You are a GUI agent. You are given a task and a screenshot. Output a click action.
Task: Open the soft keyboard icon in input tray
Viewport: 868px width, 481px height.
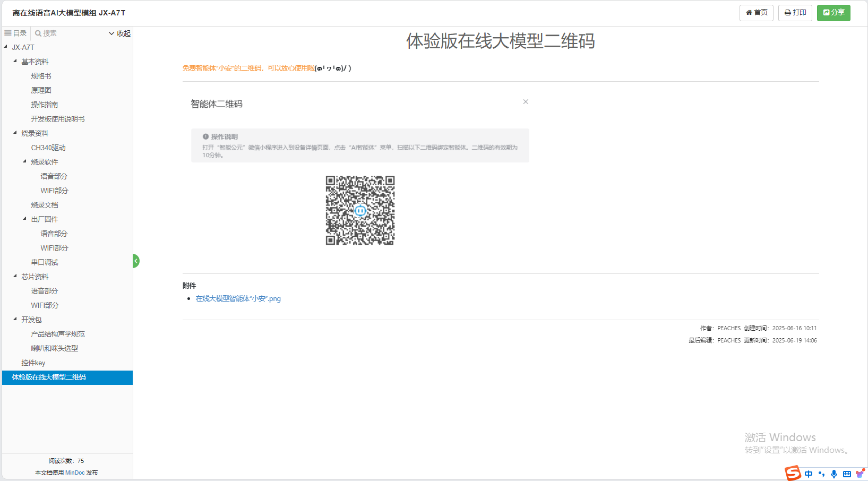point(847,474)
